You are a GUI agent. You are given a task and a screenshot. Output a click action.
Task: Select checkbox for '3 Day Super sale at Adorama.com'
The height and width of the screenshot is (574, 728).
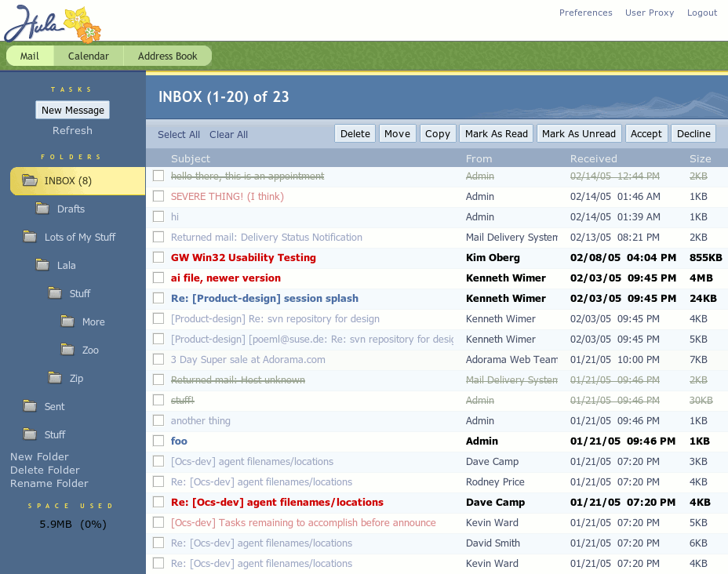point(158,360)
